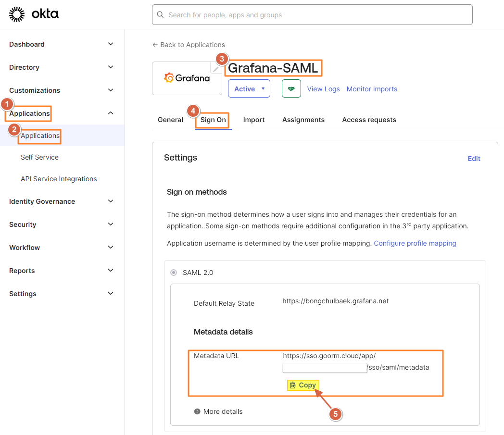The image size is (504, 435).
Task: Select the SAML 2.0 radio button
Action: click(x=174, y=273)
